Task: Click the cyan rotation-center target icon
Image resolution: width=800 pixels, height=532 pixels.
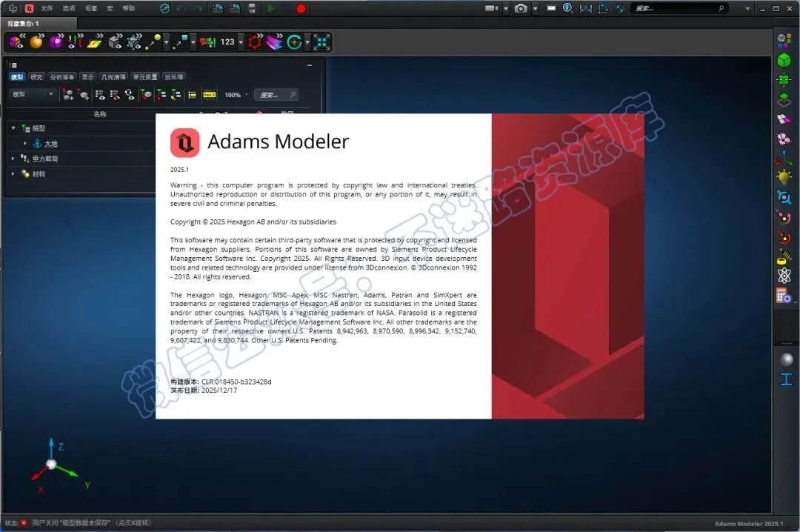Action: tap(294, 42)
